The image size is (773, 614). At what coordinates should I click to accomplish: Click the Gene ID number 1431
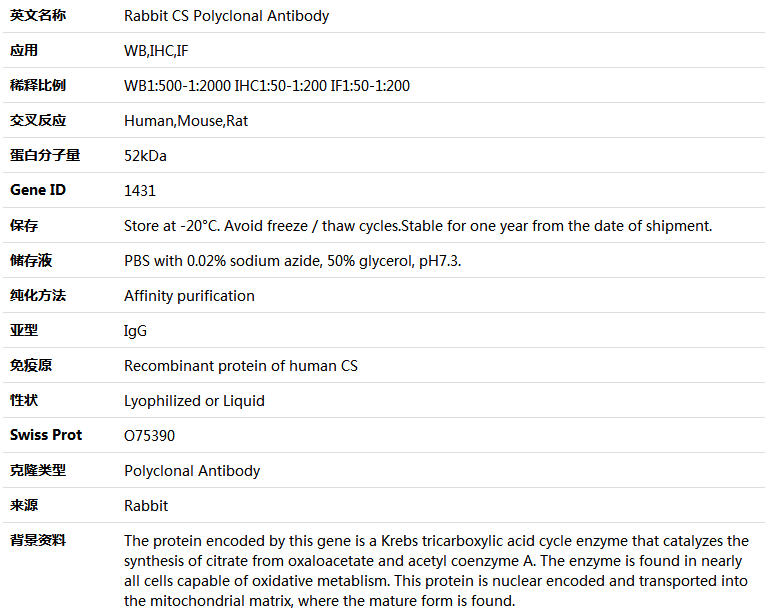tap(140, 191)
